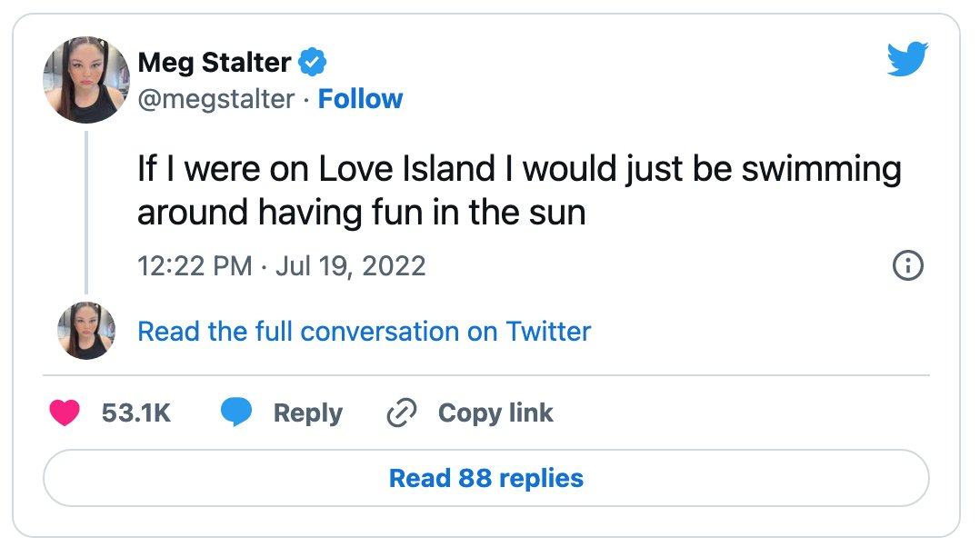The height and width of the screenshot is (557, 980).
Task: Like the tweet with the heart icon
Action: pyautogui.click(x=65, y=413)
